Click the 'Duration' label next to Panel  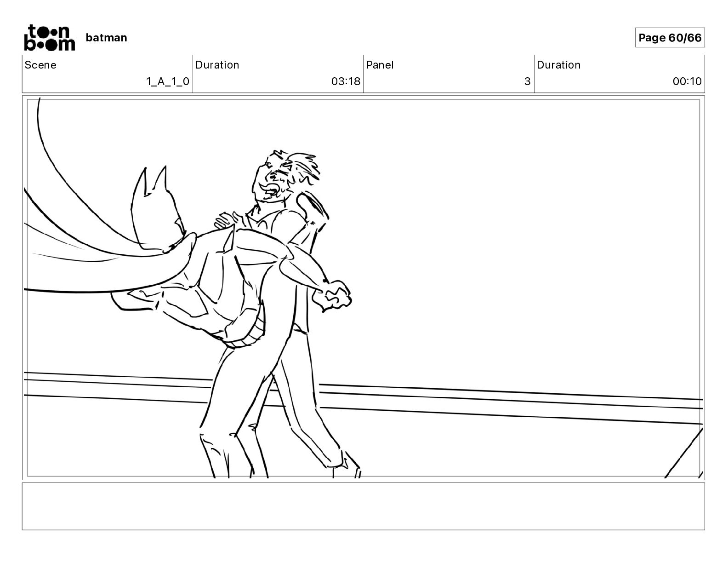point(559,65)
